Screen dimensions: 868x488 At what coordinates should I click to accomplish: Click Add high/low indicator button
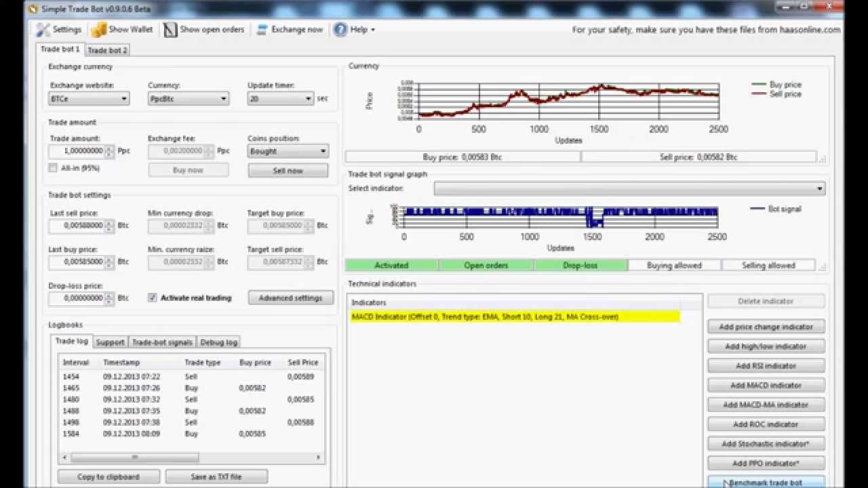coord(766,346)
